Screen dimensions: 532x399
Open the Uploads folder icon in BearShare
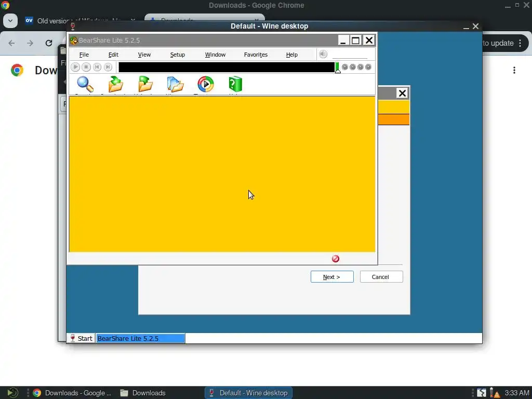pos(145,84)
